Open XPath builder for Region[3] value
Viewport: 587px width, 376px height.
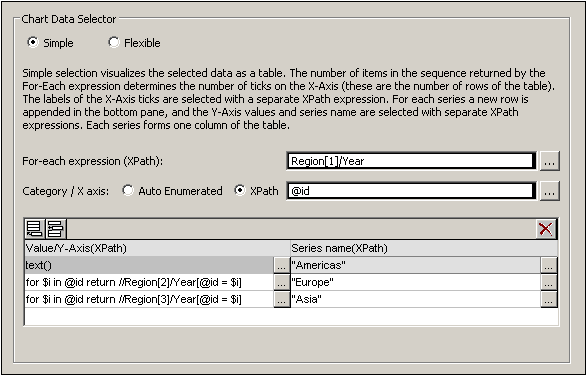[x=282, y=299]
